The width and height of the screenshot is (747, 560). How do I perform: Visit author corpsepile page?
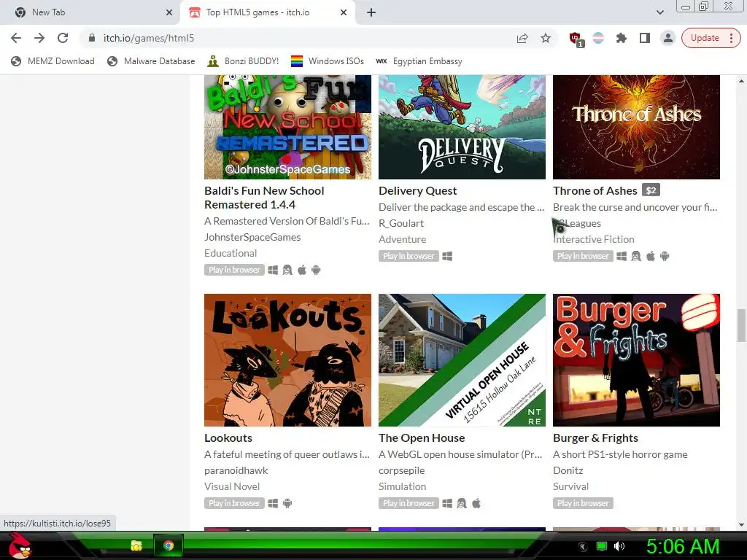[402, 470]
